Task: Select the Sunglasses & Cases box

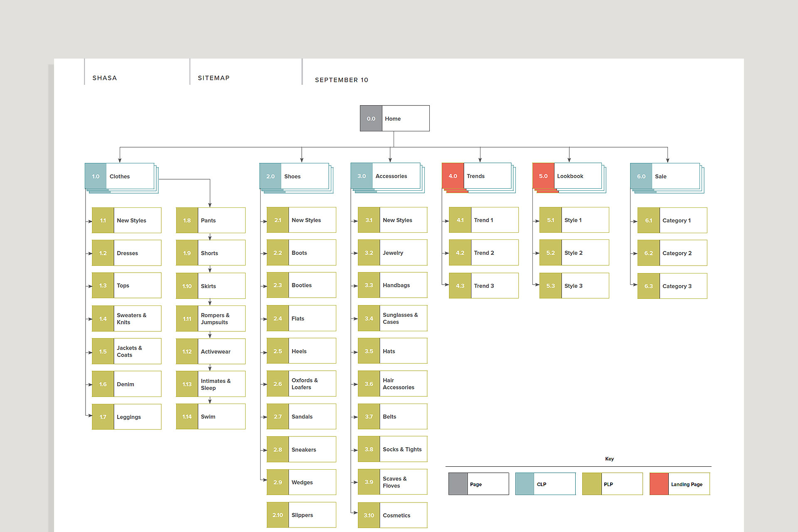Action: click(x=392, y=318)
